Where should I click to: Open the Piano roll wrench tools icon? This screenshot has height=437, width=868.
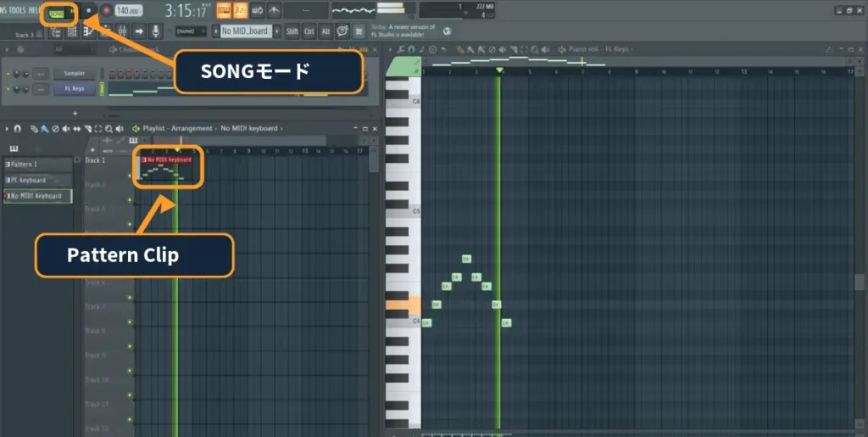pyautogui.click(x=401, y=49)
